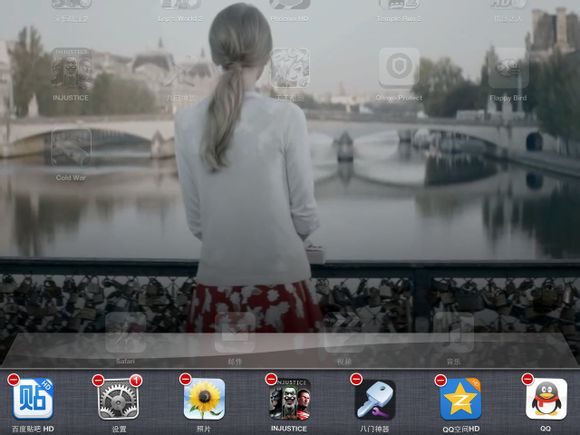Tap the dimmed Flappy Bird home icon

(x=508, y=68)
